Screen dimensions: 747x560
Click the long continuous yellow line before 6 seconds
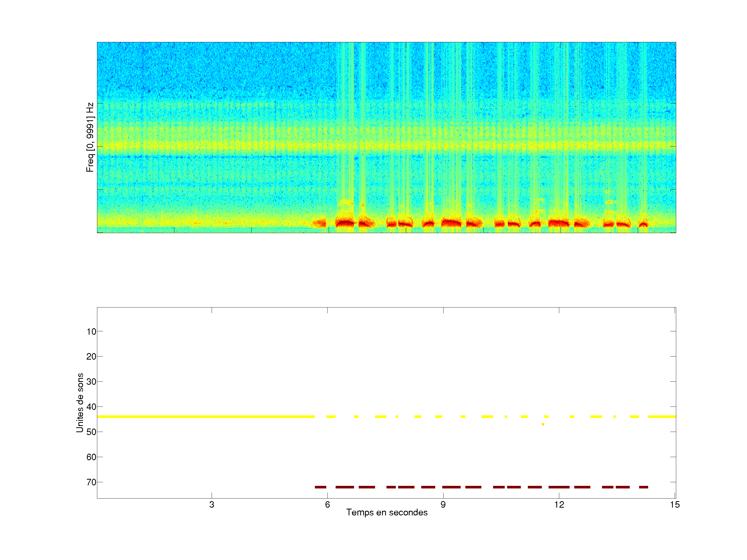coord(206,417)
